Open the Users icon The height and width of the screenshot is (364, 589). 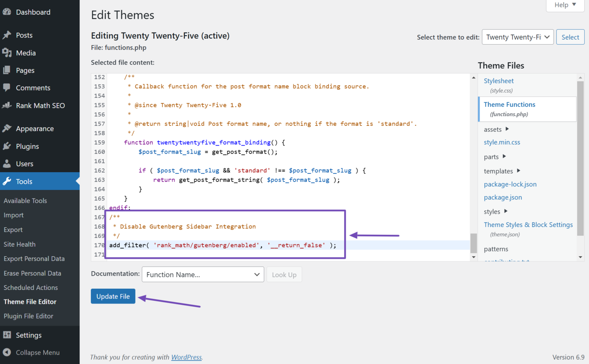(x=7, y=164)
